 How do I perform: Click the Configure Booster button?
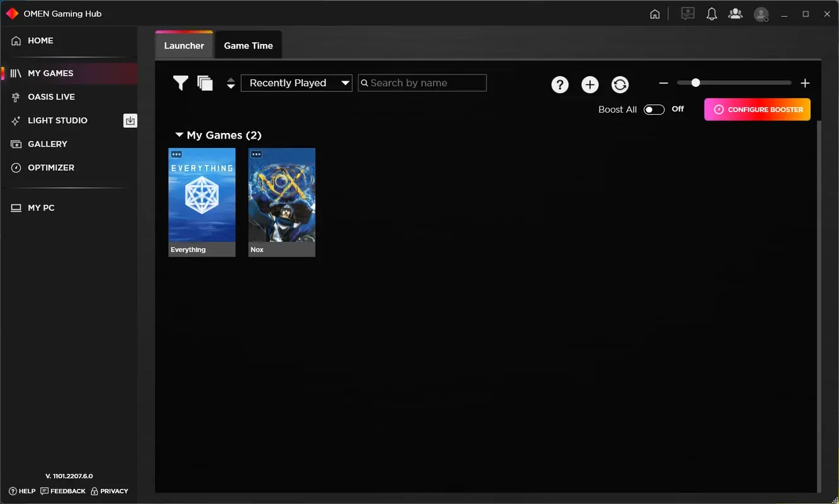[756, 109]
